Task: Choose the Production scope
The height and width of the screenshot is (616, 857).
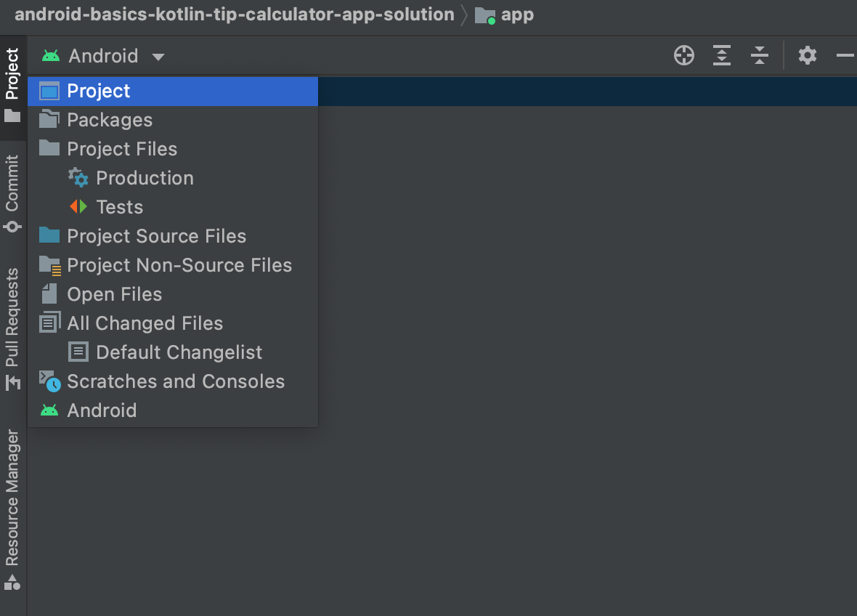Action: (173, 178)
